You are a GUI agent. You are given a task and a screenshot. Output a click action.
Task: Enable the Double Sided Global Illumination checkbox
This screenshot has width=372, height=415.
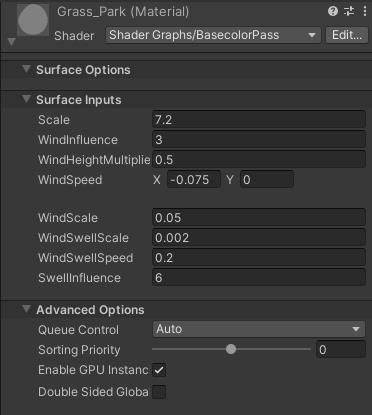click(x=159, y=392)
